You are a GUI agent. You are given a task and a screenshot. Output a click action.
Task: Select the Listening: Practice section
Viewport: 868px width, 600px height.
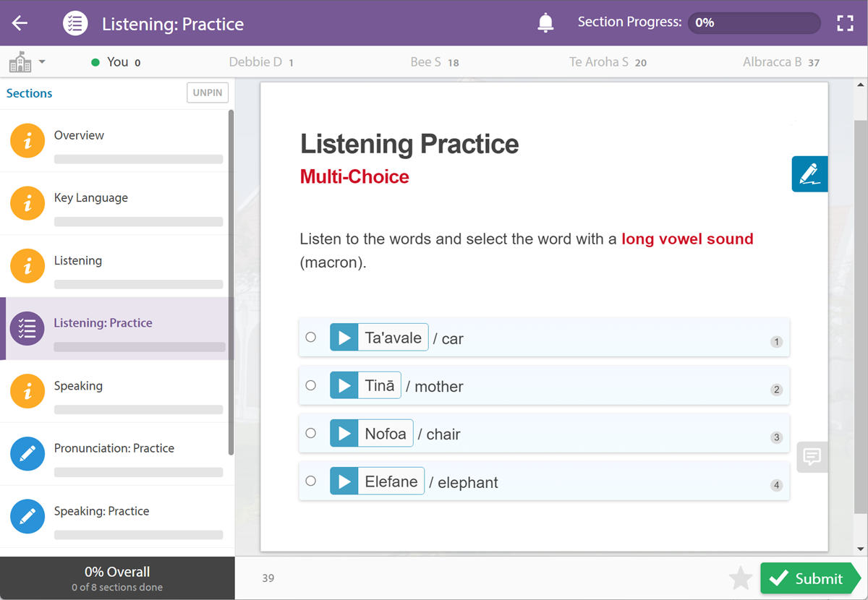117,329
